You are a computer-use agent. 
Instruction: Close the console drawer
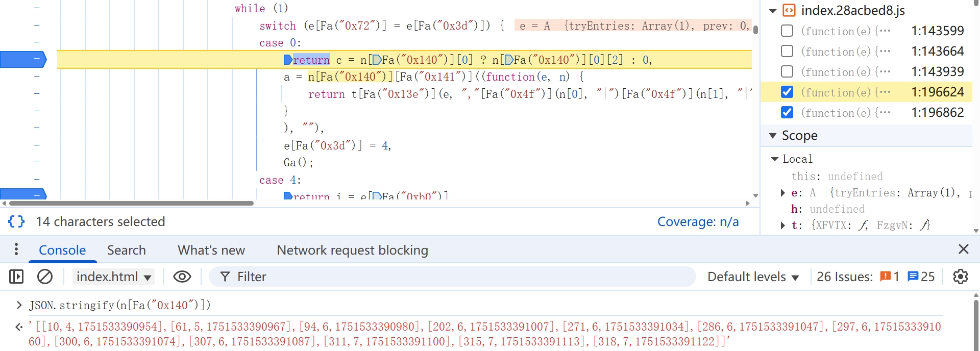pyautogui.click(x=963, y=249)
